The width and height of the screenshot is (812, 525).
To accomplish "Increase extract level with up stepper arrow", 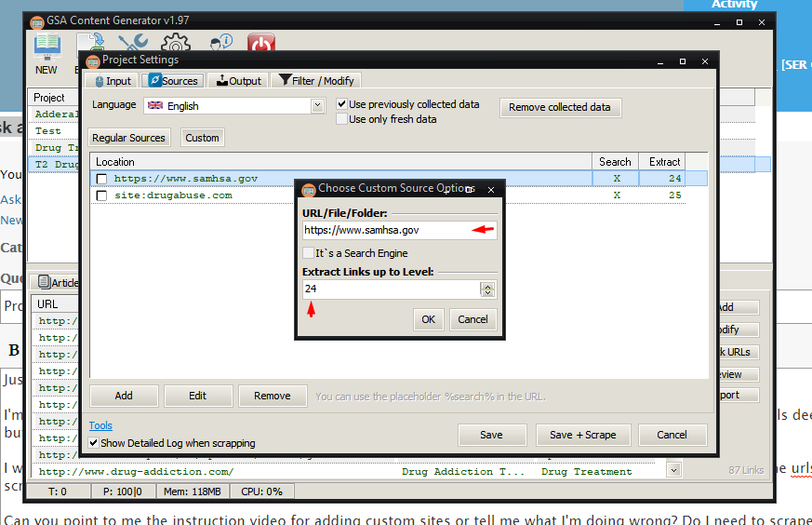I will [487, 286].
